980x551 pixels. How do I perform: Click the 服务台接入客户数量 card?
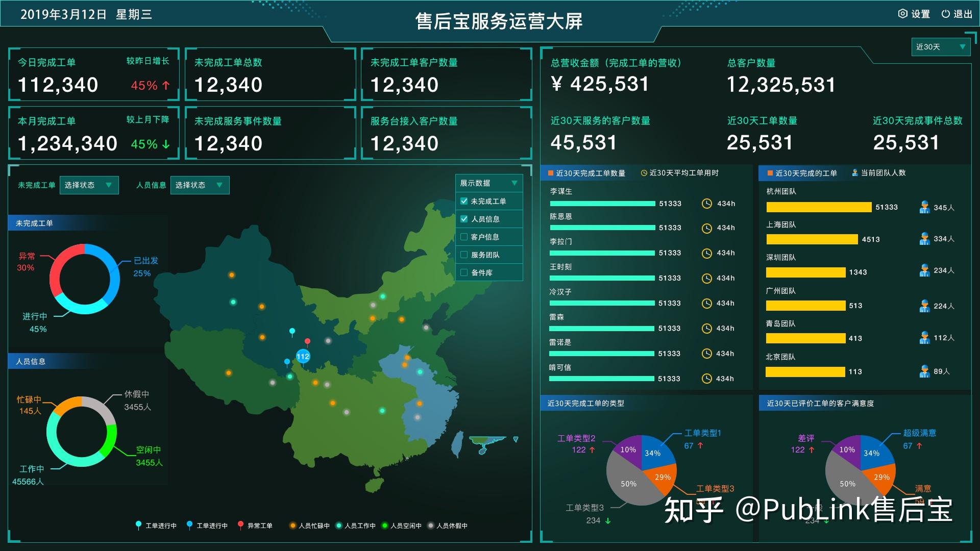[x=447, y=133]
